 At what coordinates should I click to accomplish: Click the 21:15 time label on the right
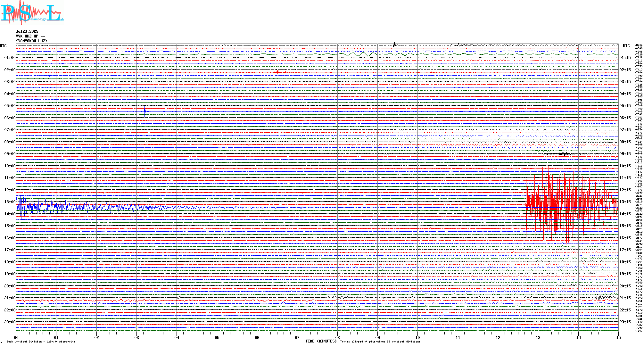click(625, 298)
